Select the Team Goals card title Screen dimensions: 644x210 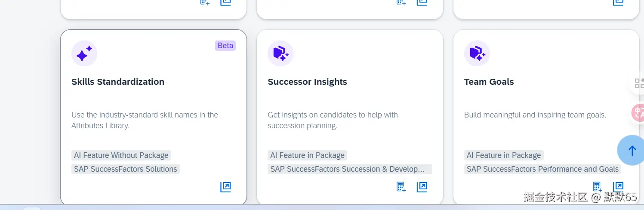[x=489, y=82]
